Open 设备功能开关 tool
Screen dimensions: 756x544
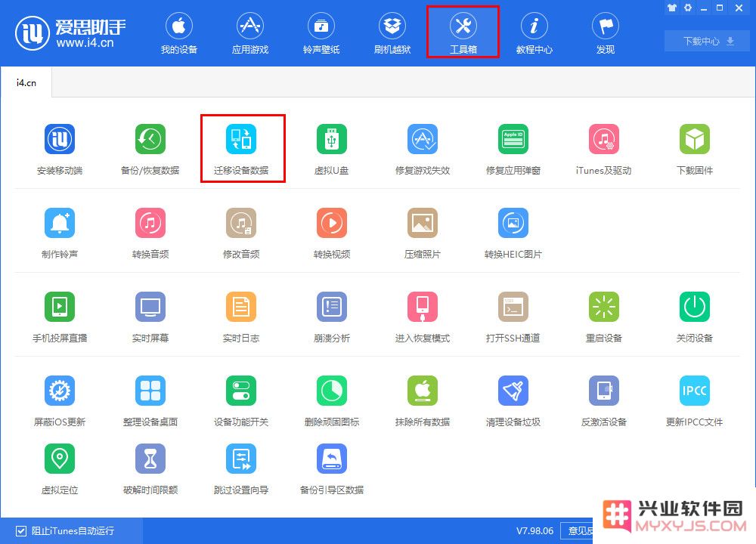tap(241, 400)
